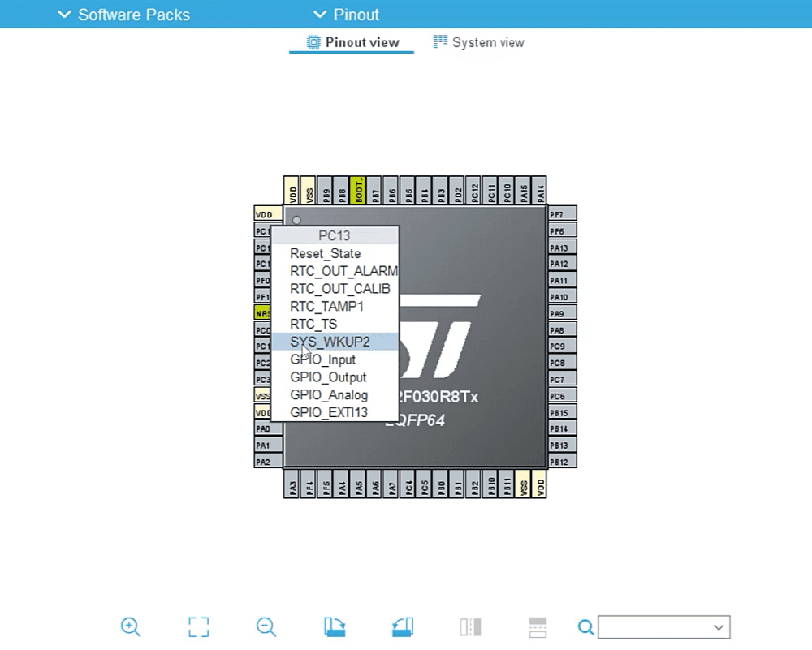The height and width of the screenshot is (650, 812).
Task: Select pin PB15 on the chip
Action: [563, 412]
